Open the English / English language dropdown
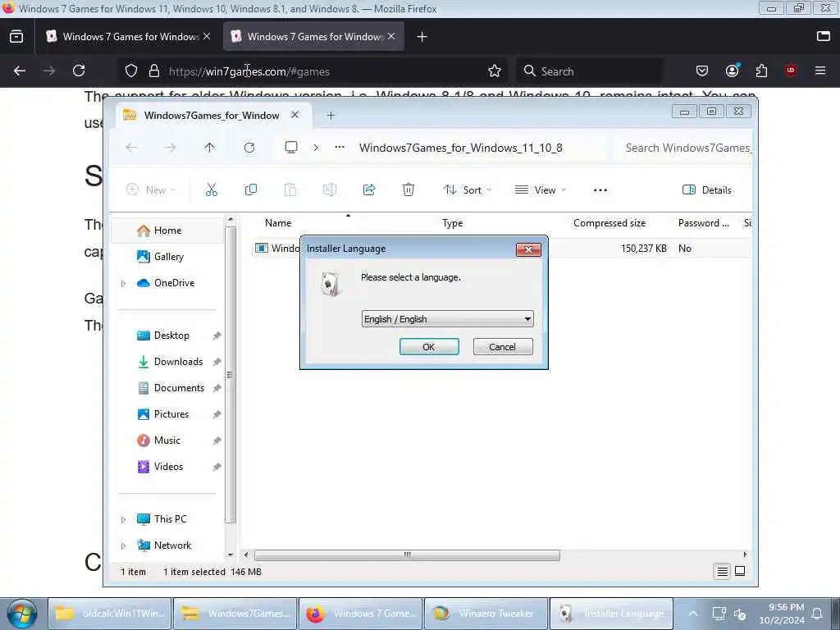This screenshot has height=630, width=840. (x=447, y=319)
